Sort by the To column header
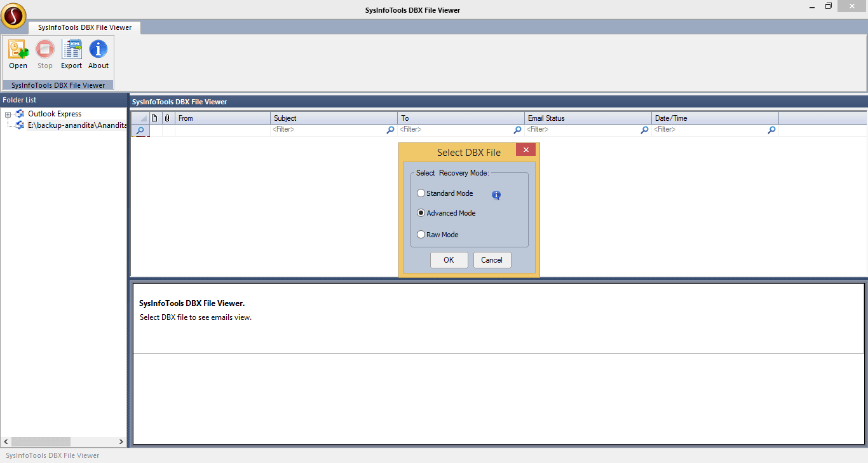This screenshot has width=868, height=463. pyautogui.click(x=461, y=118)
